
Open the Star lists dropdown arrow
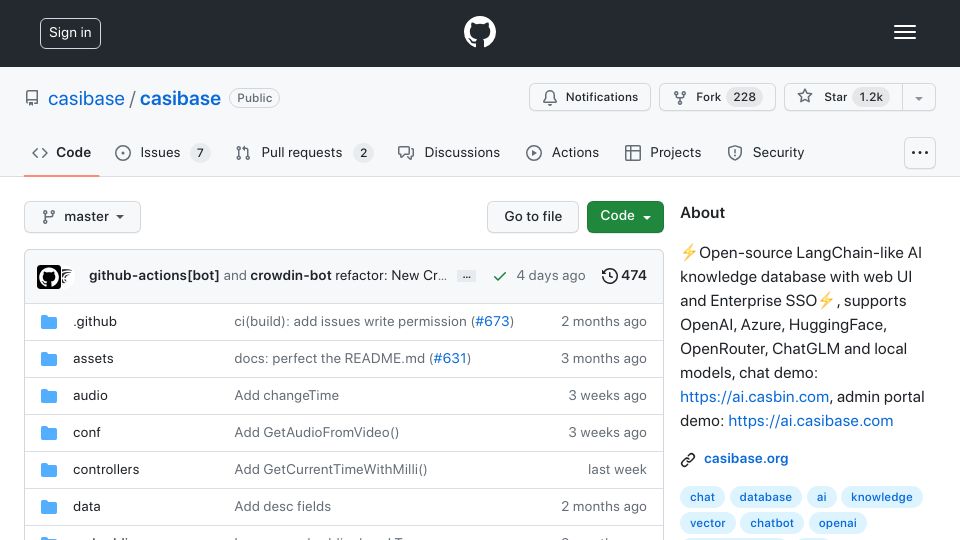tap(918, 97)
